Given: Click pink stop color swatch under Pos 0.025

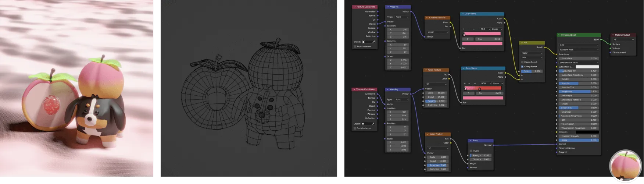Looking at the screenshot, I should click(x=483, y=98).
